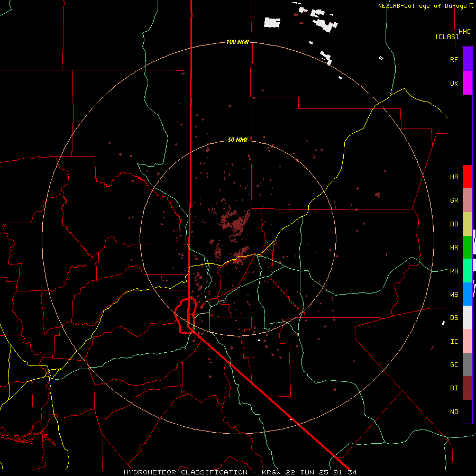Click the "NEXLAB-College of DuPage" credit text
The width and height of the screenshot is (476, 476).
[x=422, y=6]
